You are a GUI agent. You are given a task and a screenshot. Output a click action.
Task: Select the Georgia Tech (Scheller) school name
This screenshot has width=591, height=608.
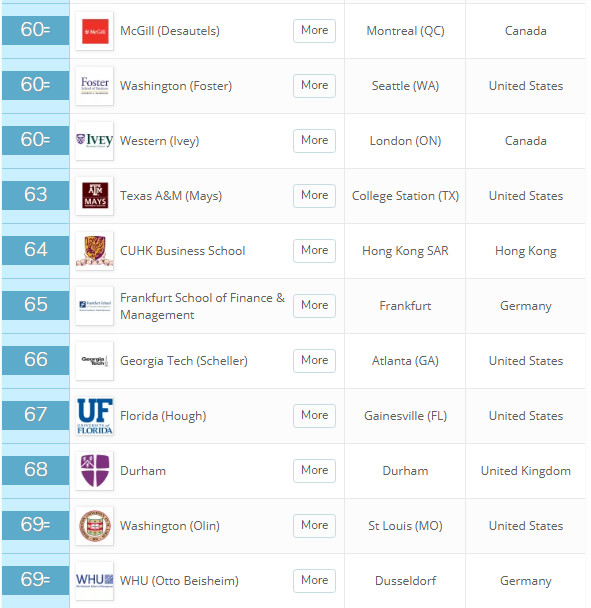[184, 361]
